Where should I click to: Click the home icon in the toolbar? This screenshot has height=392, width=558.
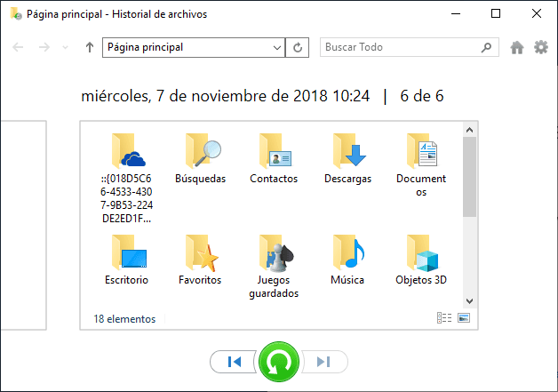pyautogui.click(x=517, y=47)
